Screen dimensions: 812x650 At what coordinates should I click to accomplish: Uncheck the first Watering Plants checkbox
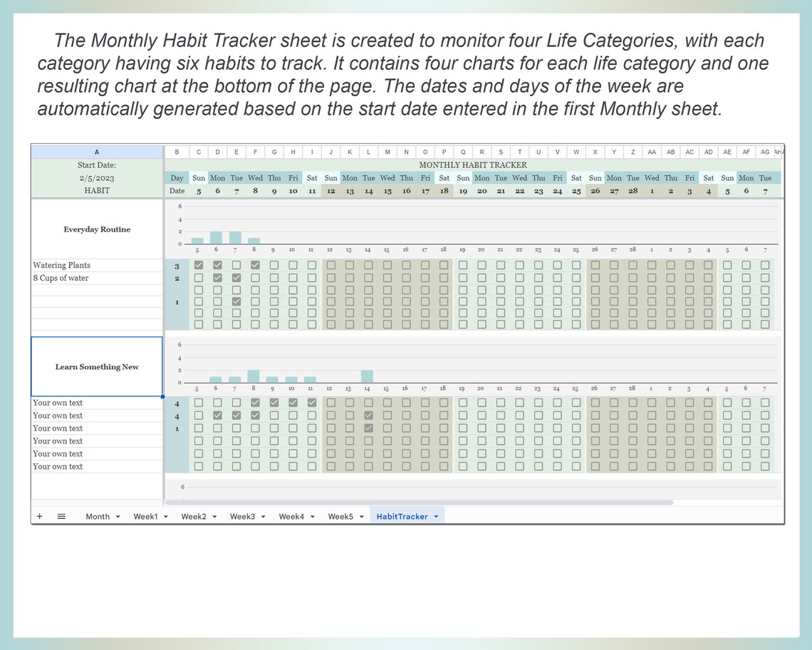pos(199,264)
